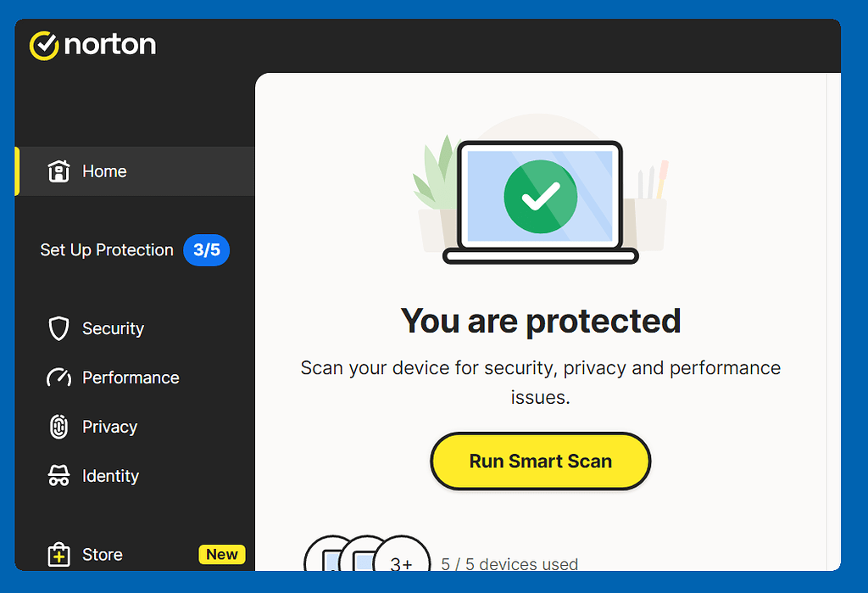Select the Home icon in the sidebar
This screenshot has height=593, width=868.
tap(58, 171)
